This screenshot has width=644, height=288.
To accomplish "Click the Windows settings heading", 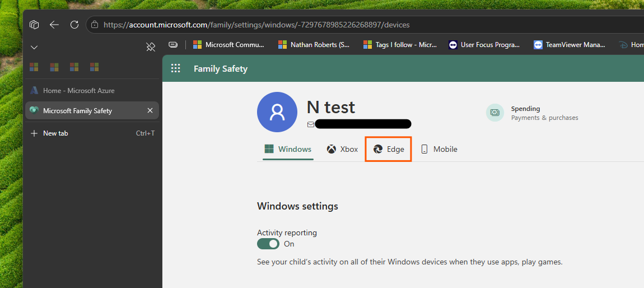I will coord(297,206).
